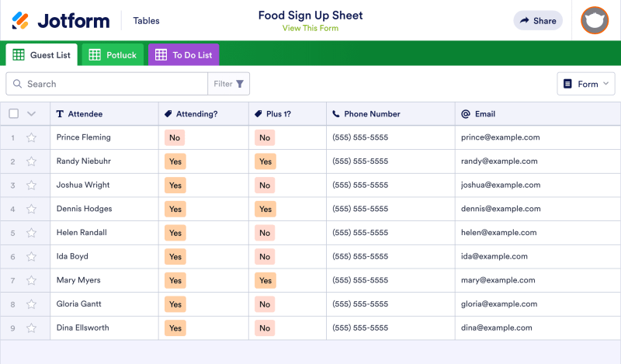Image resolution: width=621 pixels, height=364 pixels.
Task: Switch to the Potluck tab
Action: click(113, 54)
